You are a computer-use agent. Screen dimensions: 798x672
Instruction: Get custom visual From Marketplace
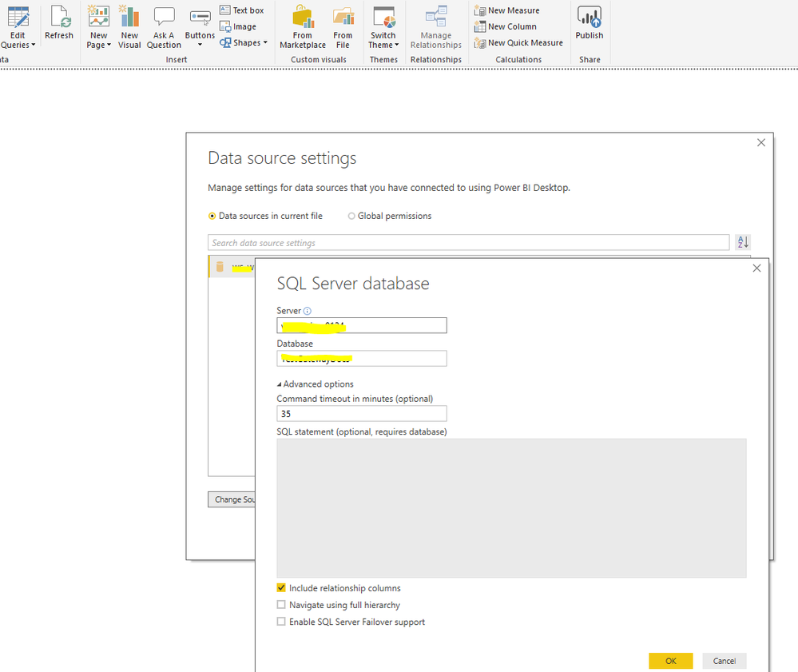pyautogui.click(x=303, y=26)
